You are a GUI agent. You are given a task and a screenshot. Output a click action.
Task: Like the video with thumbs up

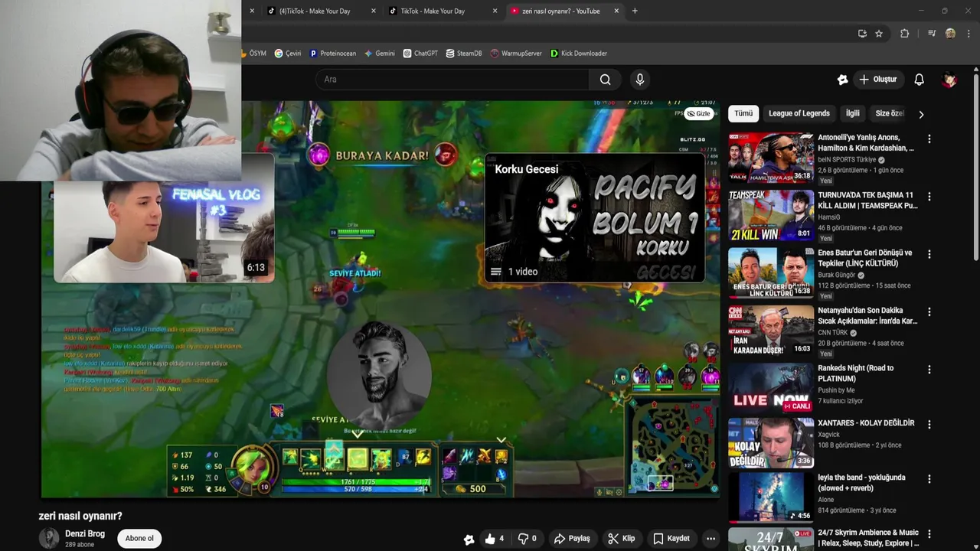(x=495, y=539)
